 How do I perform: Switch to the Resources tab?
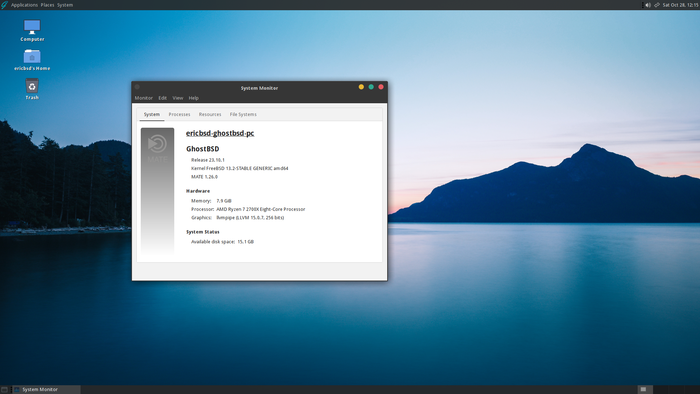point(210,114)
